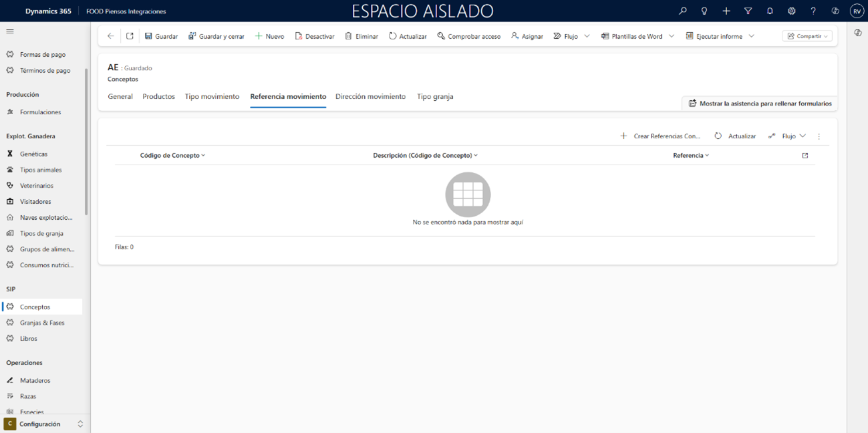This screenshot has height=433, width=868.
Task: Click the lightbulb assistant icon
Action: [x=704, y=11]
